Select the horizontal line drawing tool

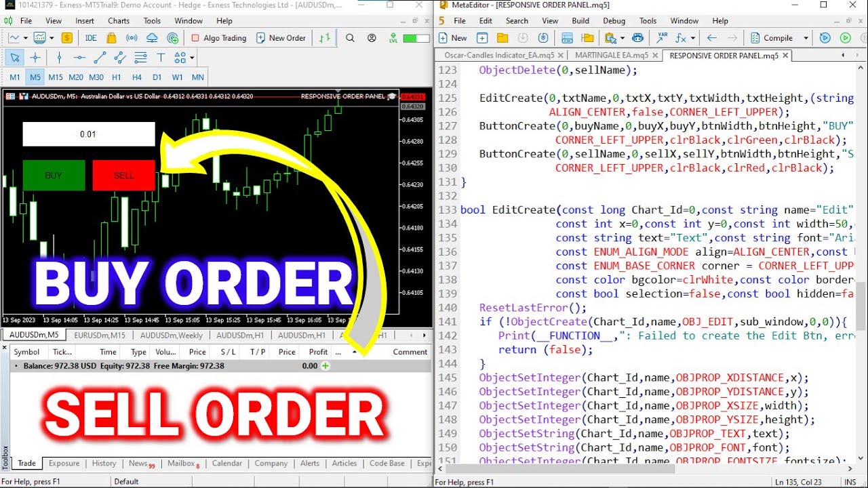[x=79, y=58]
